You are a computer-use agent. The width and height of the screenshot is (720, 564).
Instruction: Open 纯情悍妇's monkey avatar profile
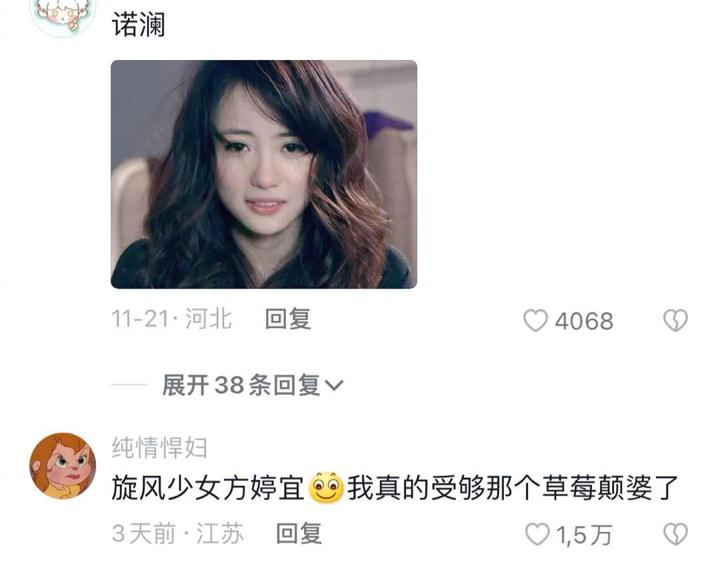(x=63, y=466)
